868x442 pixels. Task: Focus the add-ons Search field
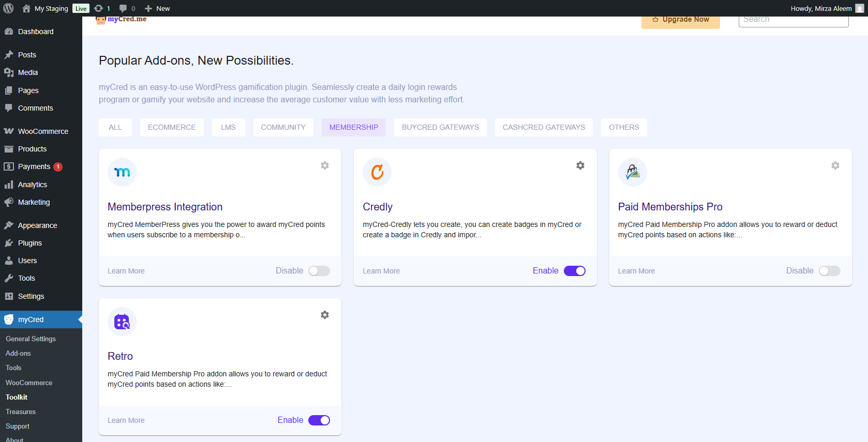[794, 21]
